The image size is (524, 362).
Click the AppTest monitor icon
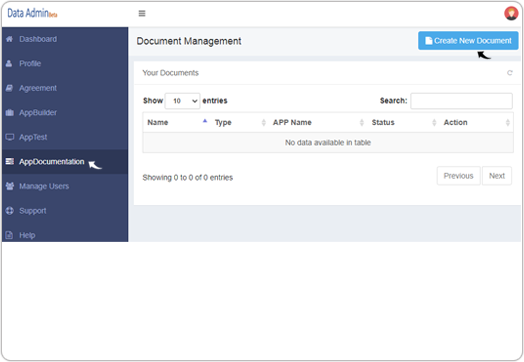click(x=10, y=137)
